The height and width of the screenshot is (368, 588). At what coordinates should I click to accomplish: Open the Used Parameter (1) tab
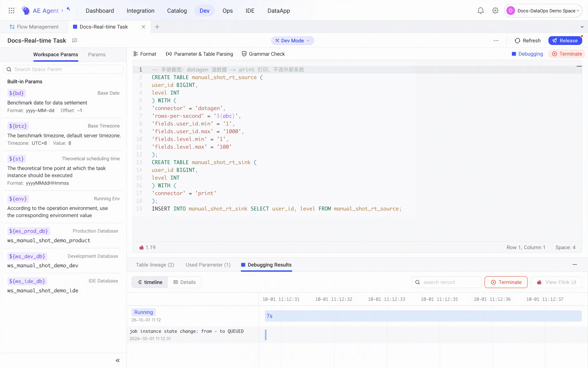[x=208, y=265]
